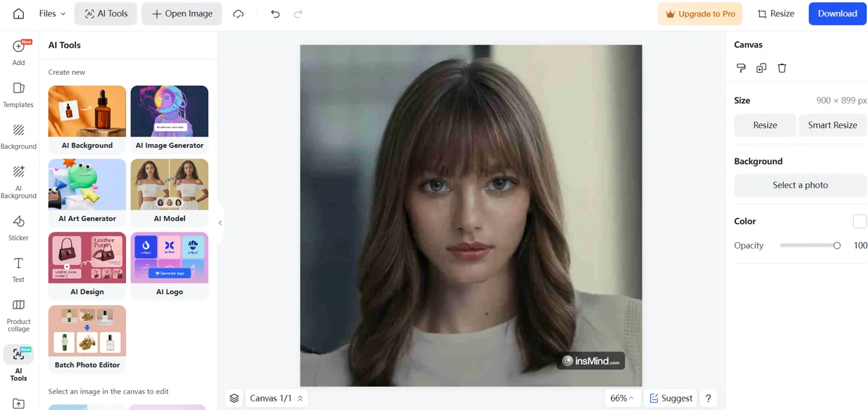Click the top bar Resize button

tap(776, 14)
